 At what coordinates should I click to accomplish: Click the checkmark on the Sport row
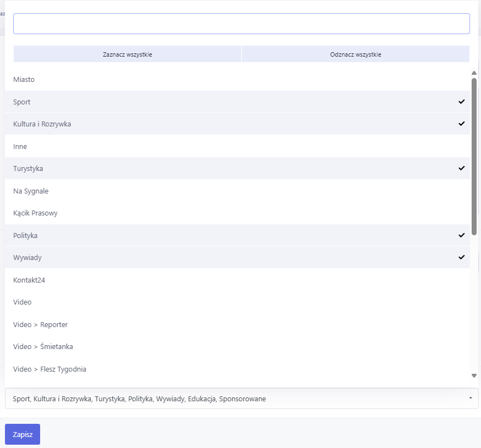point(461,102)
